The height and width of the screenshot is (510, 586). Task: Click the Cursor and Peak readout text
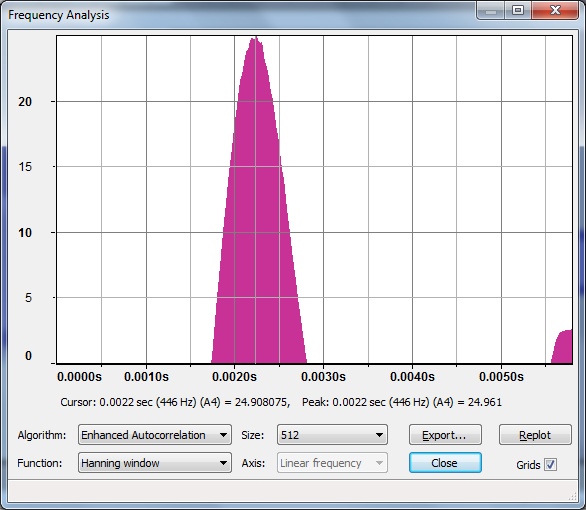pyautogui.click(x=281, y=402)
